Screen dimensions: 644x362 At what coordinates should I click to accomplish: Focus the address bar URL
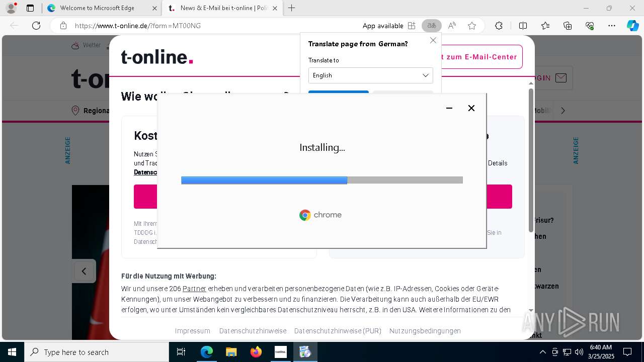(x=138, y=26)
